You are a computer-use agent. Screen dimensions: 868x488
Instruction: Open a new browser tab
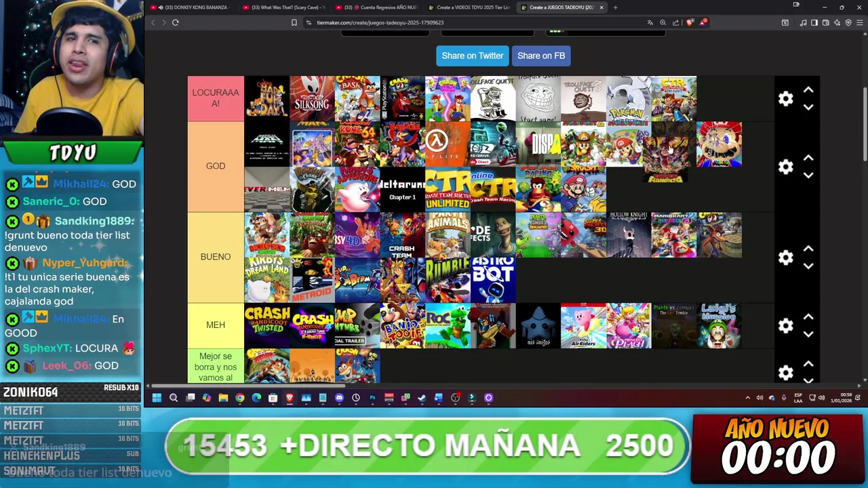click(615, 7)
